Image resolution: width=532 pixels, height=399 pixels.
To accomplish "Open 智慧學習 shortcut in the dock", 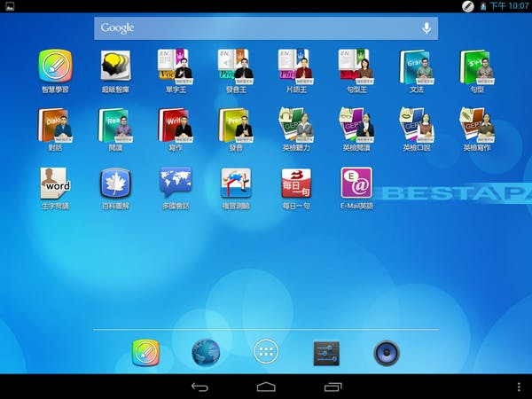I will pyautogui.click(x=145, y=353).
